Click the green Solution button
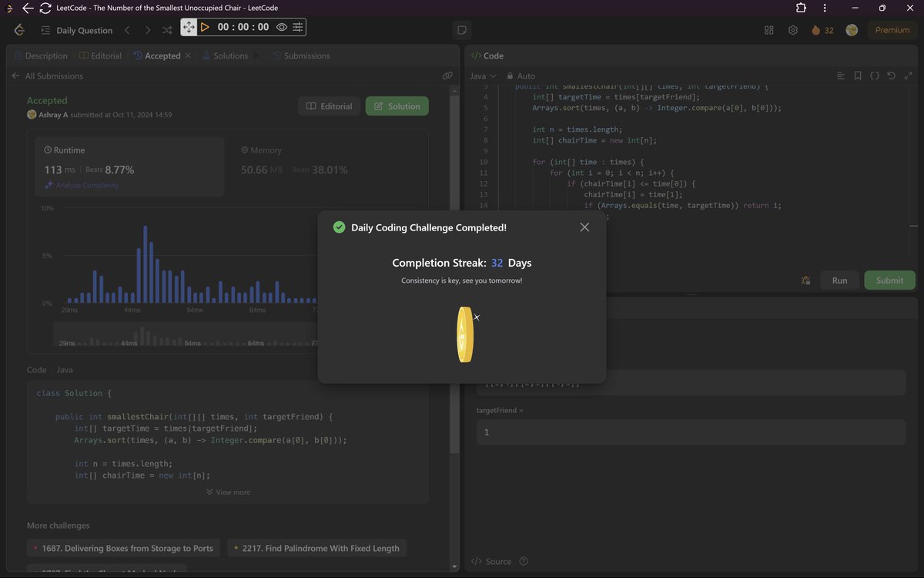This screenshot has height=578, width=924. tap(397, 106)
